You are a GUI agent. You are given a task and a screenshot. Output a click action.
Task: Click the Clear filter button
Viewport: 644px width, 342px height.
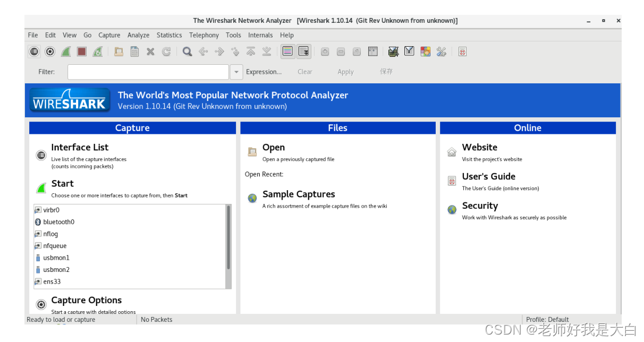coord(305,72)
